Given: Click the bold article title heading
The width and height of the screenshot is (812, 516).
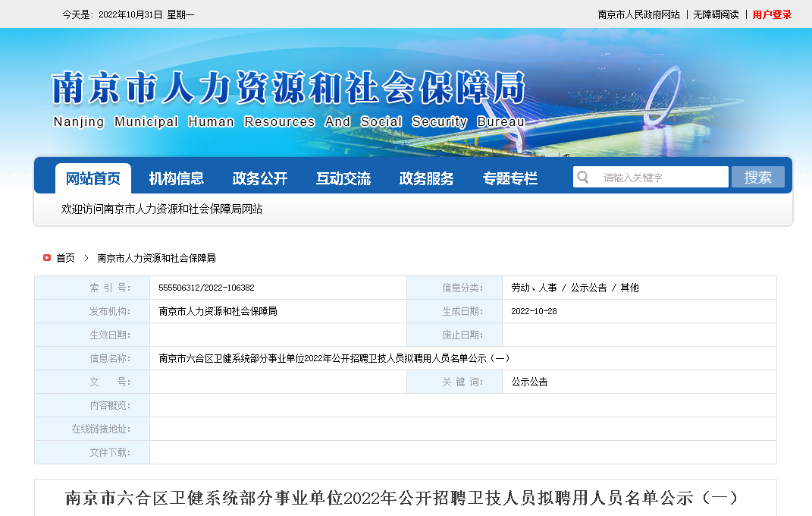Looking at the screenshot, I should tap(402, 498).
